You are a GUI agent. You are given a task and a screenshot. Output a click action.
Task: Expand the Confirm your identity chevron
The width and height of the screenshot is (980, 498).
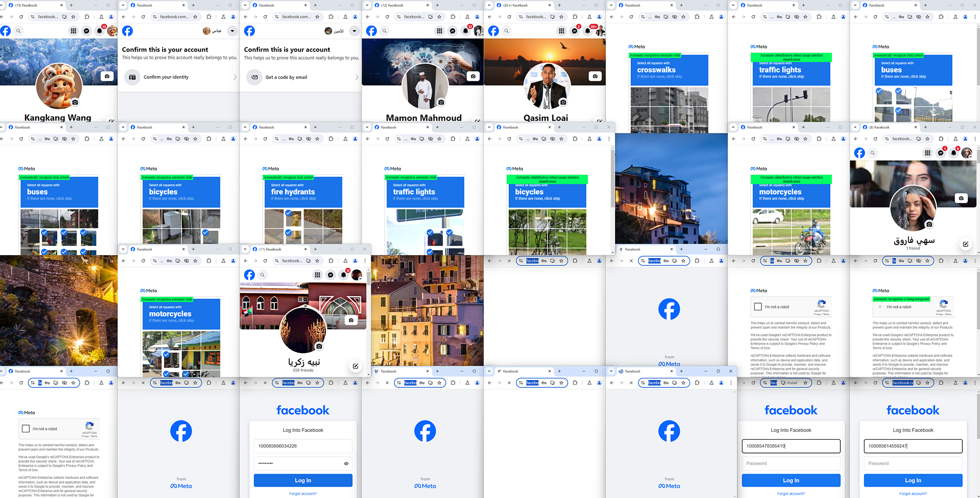click(235, 77)
